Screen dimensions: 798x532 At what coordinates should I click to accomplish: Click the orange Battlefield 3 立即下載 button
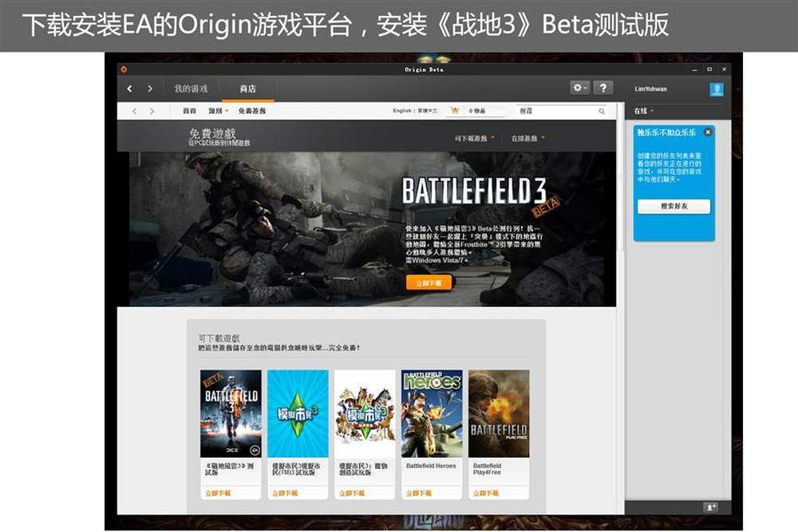pos(429,283)
